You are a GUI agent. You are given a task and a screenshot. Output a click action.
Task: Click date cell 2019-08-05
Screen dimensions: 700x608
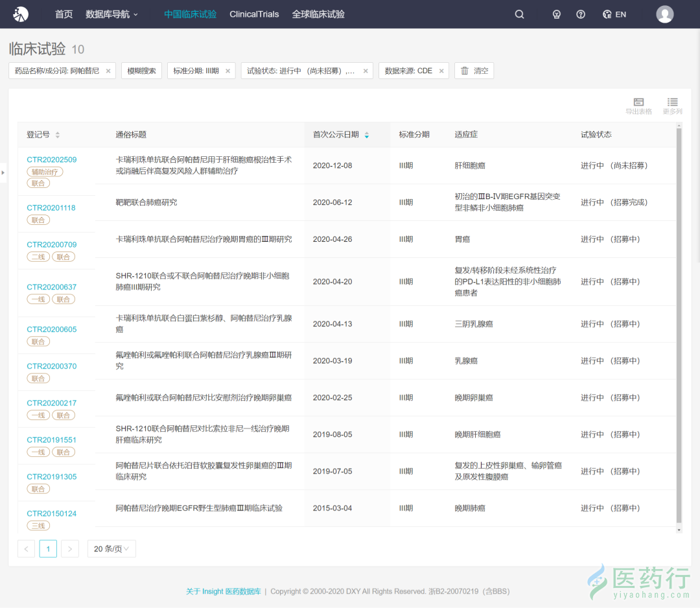coord(332,434)
